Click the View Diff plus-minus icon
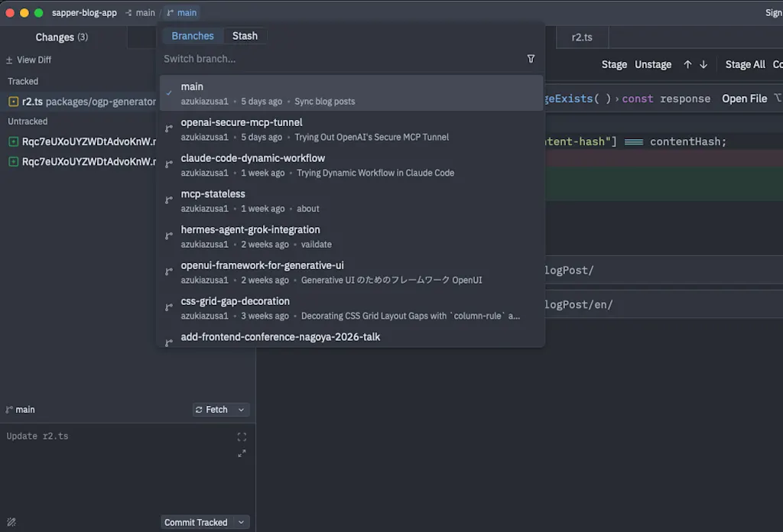783x532 pixels. click(x=9, y=60)
